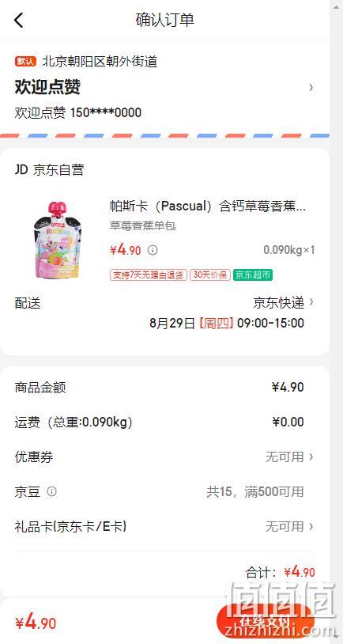Image resolution: width=343 pixels, height=644 pixels.
Task: Open the 京豆 info icon
Action: click(x=51, y=491)
